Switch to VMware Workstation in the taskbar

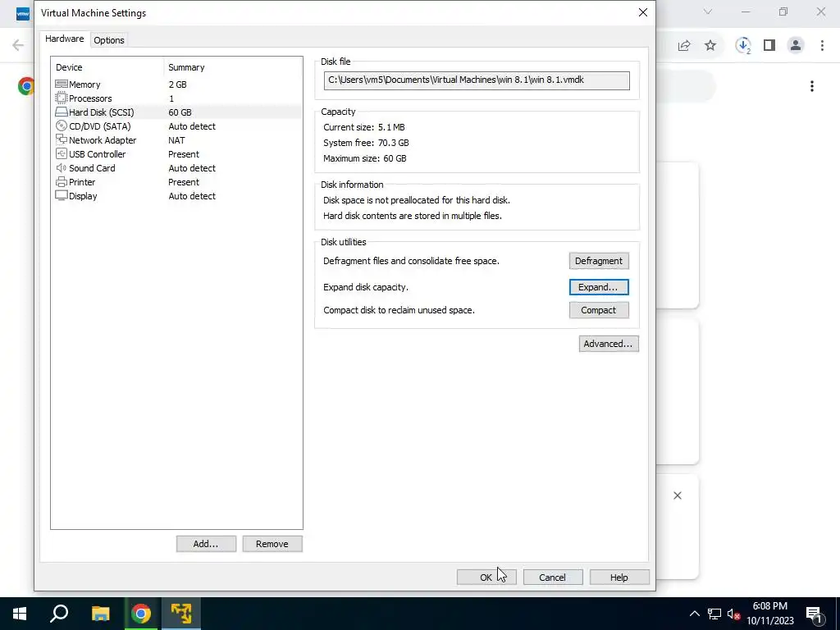tap(181, 614)
